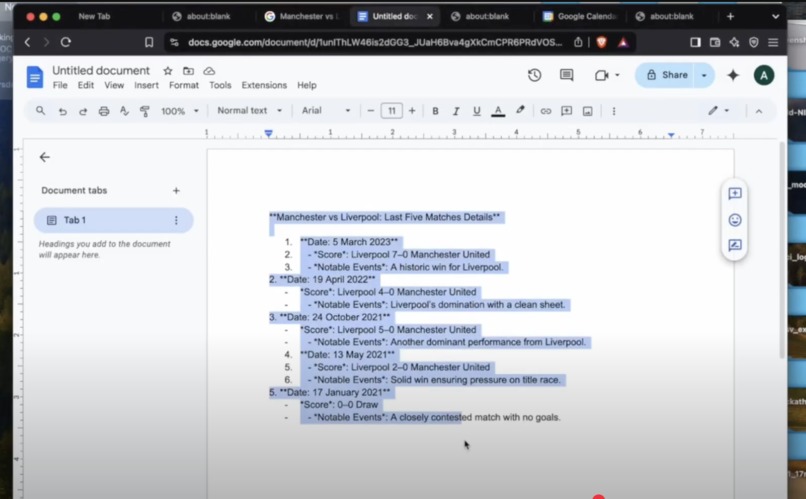Viewport: 806px width, 499px height.
Task: Open the zoom level dropdown
Action: (x=179, y=111)
